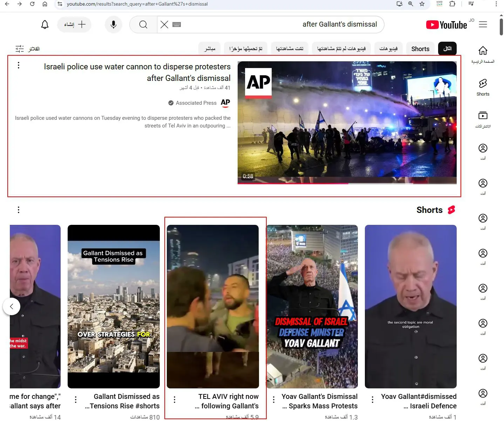Open more options for Shorts shelf
Viewport: 504px width, 422px height.
[x=19, y=210]
